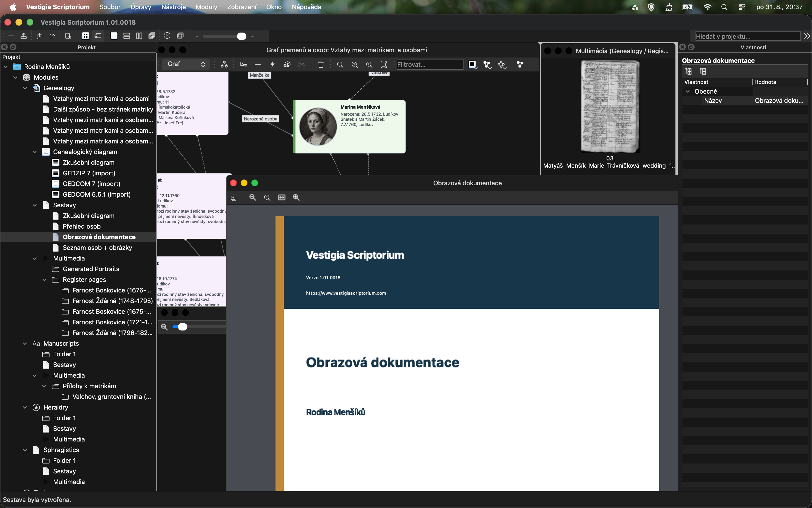Click the last node-graph icon in graph toolbar
This screenshot has width=812, height=508.
520,65
